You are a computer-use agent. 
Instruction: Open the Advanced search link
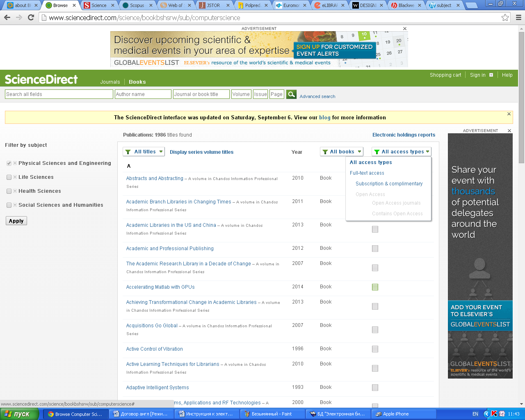(x=317, y=96)
